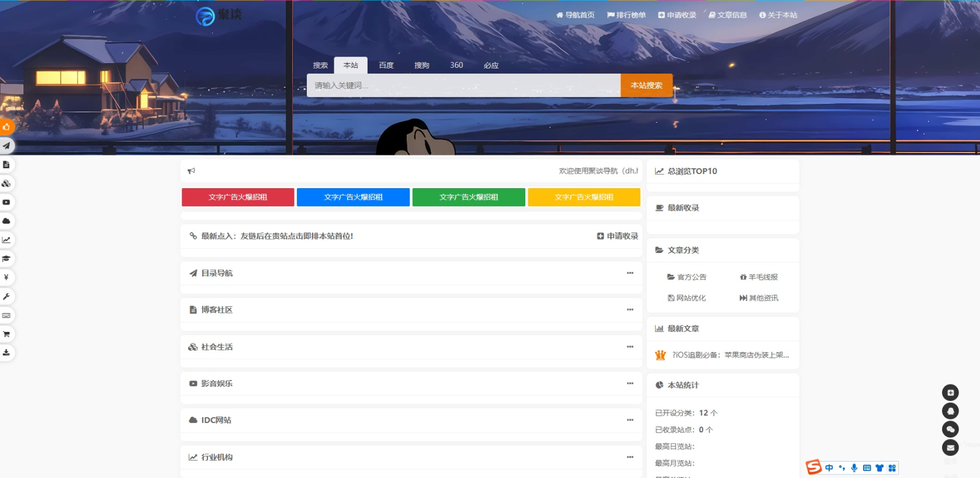
Task: Open Sogou toolbox grid icon
Action: [892, 467]
